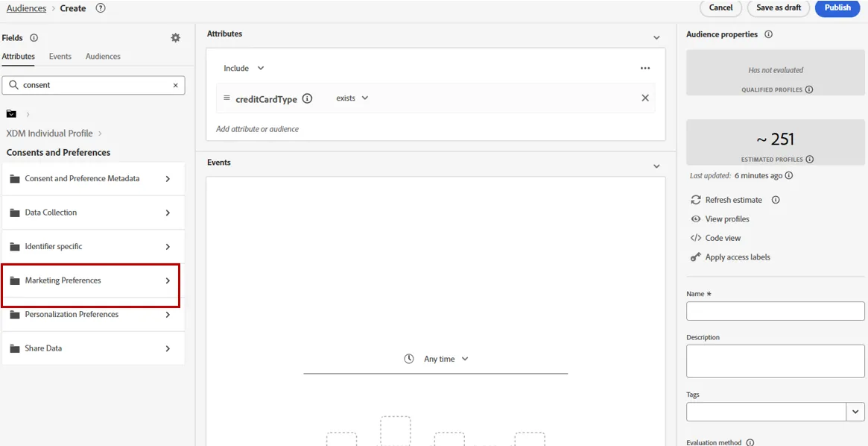Click the Refresh estimate info icon

tap(776, 199)
